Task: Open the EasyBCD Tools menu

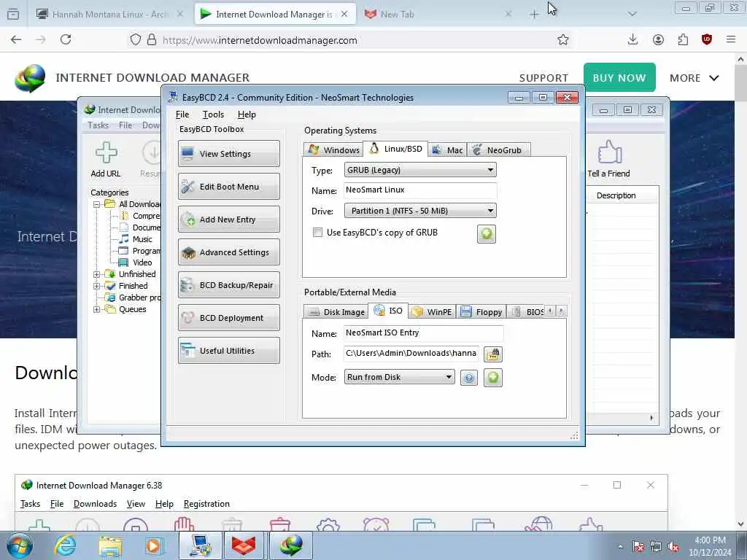Action: coord(213,114)
